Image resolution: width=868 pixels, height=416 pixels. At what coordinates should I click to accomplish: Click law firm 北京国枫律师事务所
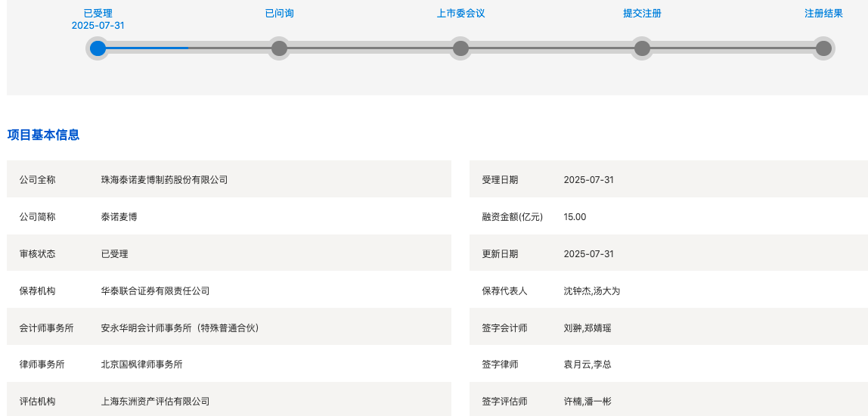(141, 365)
